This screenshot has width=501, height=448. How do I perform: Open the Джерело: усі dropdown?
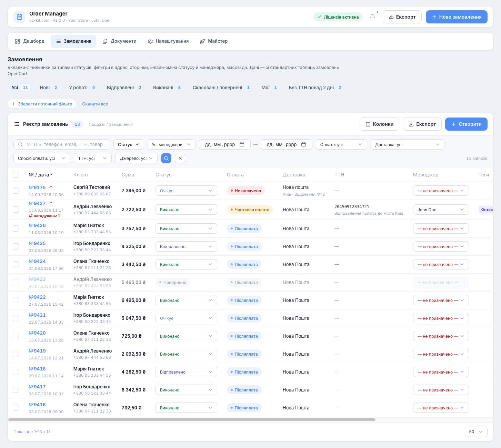click(136, 158)
